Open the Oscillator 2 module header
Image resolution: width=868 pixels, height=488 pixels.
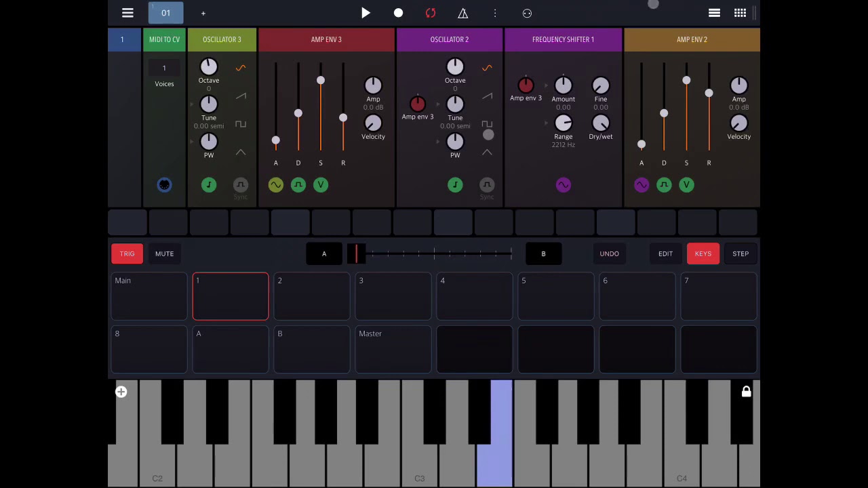450,39
